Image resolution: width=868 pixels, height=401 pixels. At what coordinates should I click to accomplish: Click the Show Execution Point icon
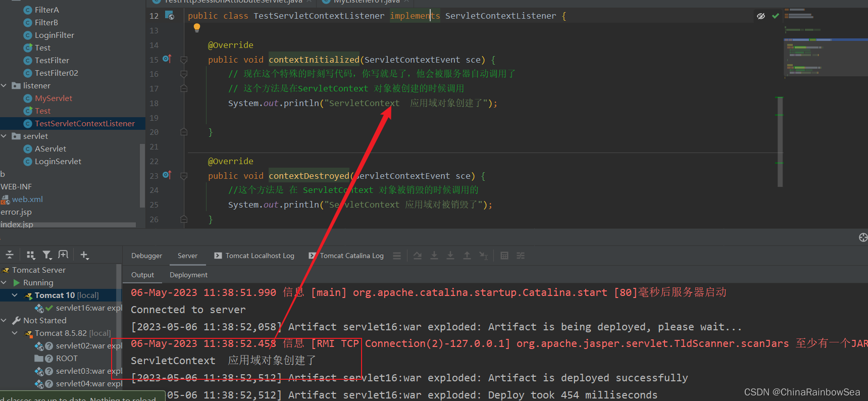[397, 256]
